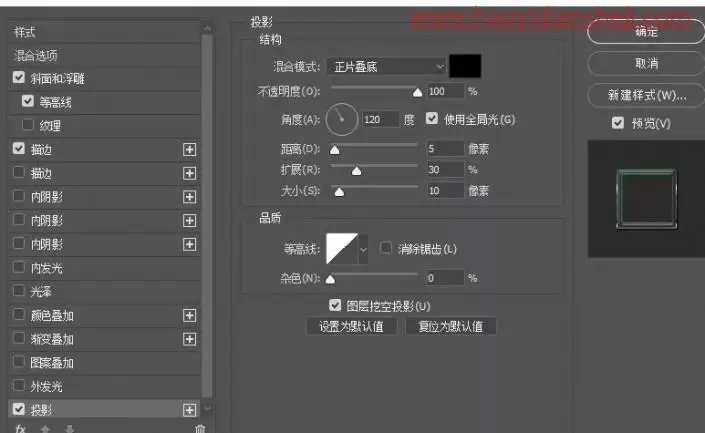705x433 pixels.
Task: Click the plus icon on 投影 row
Action: tap(189, 410)
